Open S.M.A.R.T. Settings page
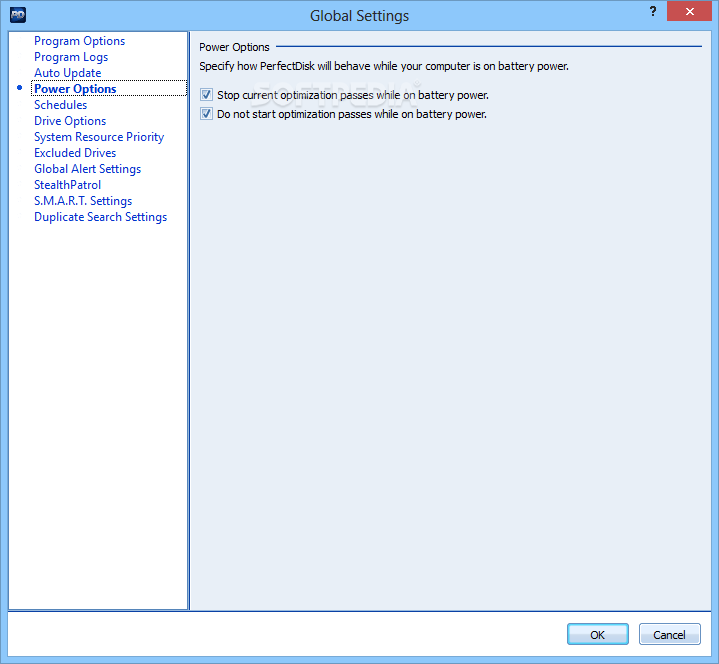The height and width of the screenshot is (664, 719). pyautogui.click(x=83, y=201)
